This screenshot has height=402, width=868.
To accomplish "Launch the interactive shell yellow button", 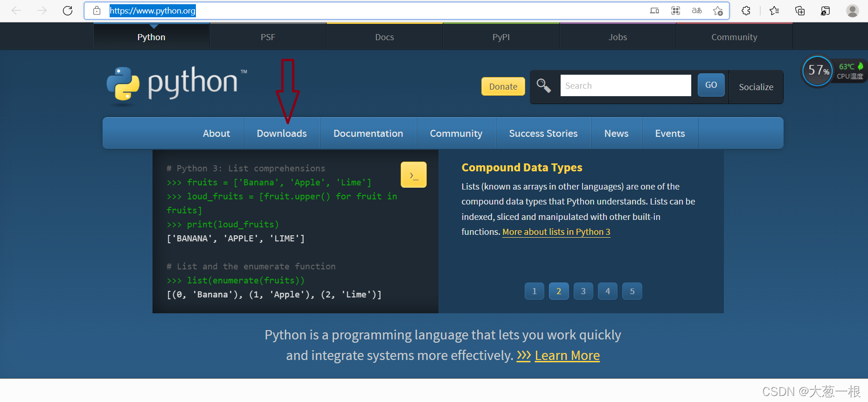I will pos(414,175).
